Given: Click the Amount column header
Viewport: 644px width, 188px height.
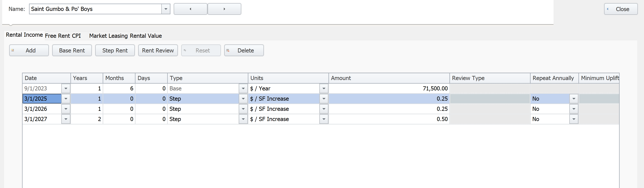Looking at the screenshot, I should (x=389, y=78).
